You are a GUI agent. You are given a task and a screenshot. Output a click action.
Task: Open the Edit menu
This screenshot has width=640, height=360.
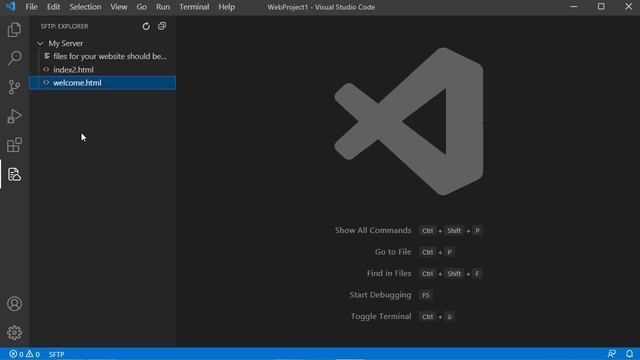tap(53, 7)
